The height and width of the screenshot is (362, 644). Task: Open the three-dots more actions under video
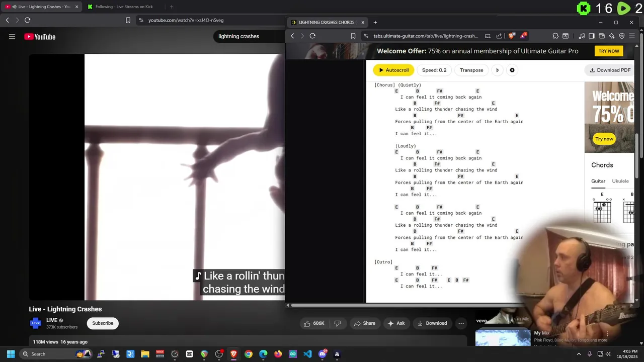(x=461, y=323)
